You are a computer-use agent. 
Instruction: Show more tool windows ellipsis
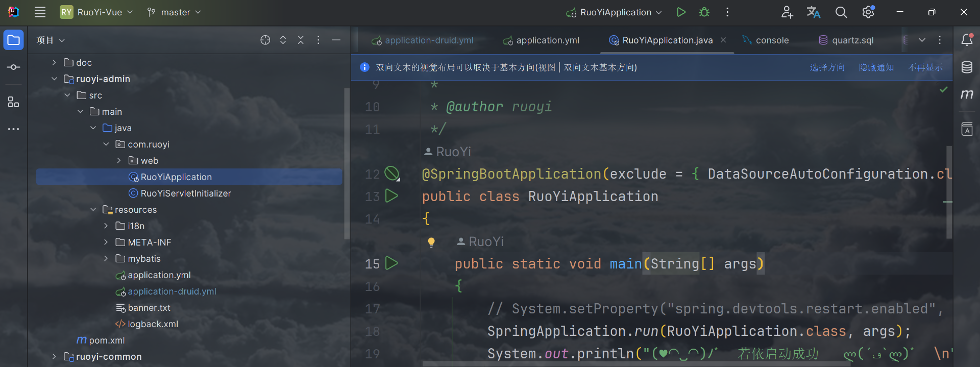(x=14, y=129)
